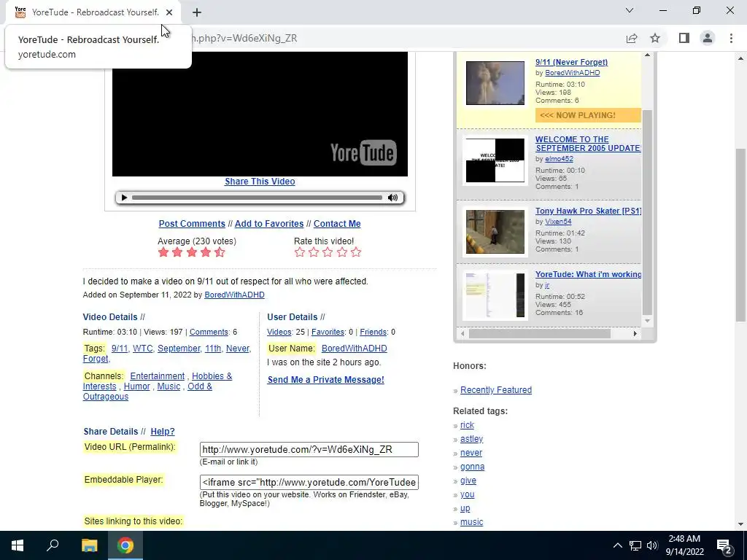The height and width of the screenshot is (560, 747).
Task: Open the Chrome profile avatar
Action: pyautogui.click(x=708, y=38)
